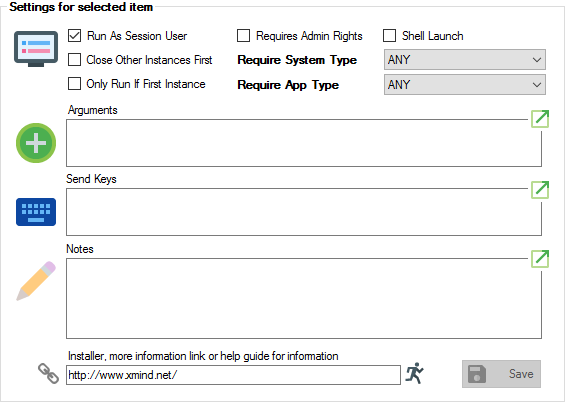565x403 pixels.
Task: Enable the Shell Launch checkbox
Action: coord(390,36)
